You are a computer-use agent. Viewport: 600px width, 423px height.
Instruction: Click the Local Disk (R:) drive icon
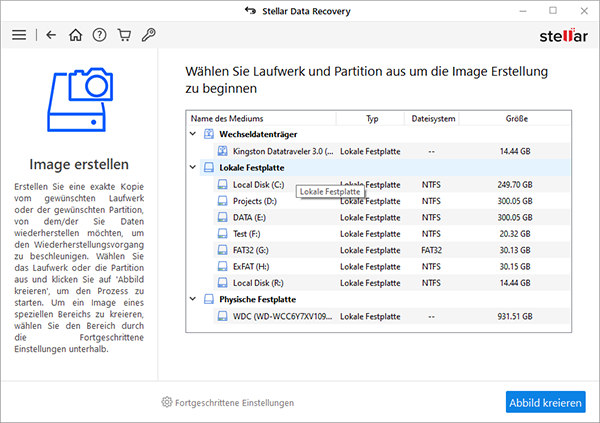click(x=223, y=283)
